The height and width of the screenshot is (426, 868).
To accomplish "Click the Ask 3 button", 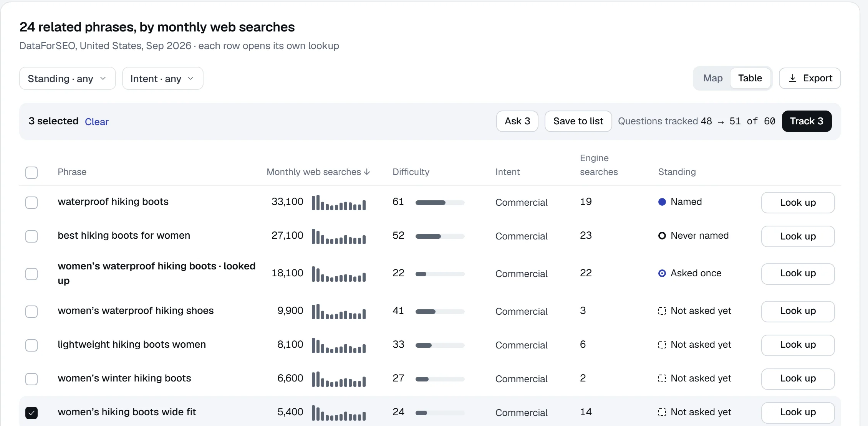I will coord(517,121).
